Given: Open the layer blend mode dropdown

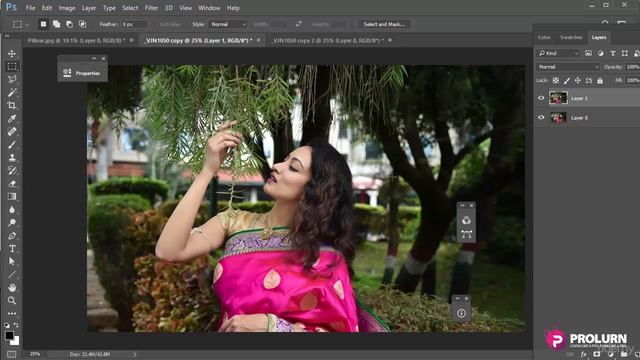Looking at the screenshot, I should tap(568, 67).
